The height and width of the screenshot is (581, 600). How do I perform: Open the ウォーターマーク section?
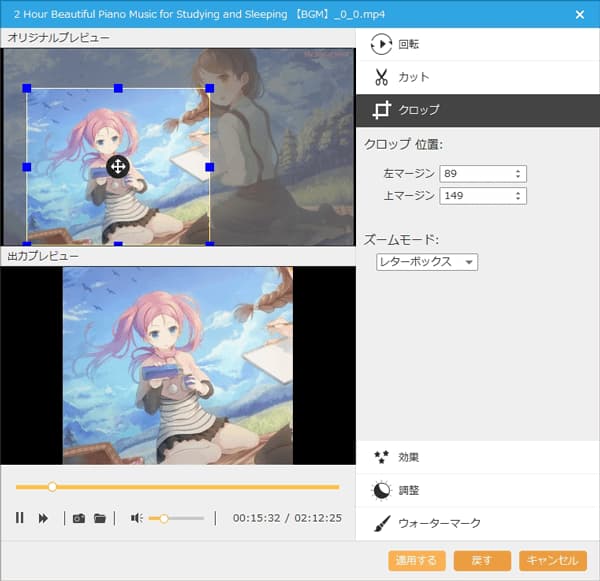(478, 524)
